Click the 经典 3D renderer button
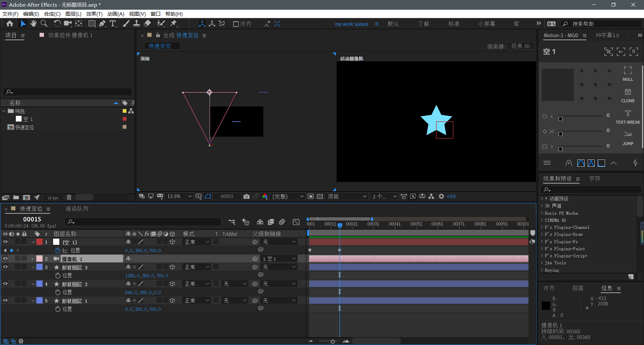Viewport: 644px width, 345px height. (x=520, y=46)
